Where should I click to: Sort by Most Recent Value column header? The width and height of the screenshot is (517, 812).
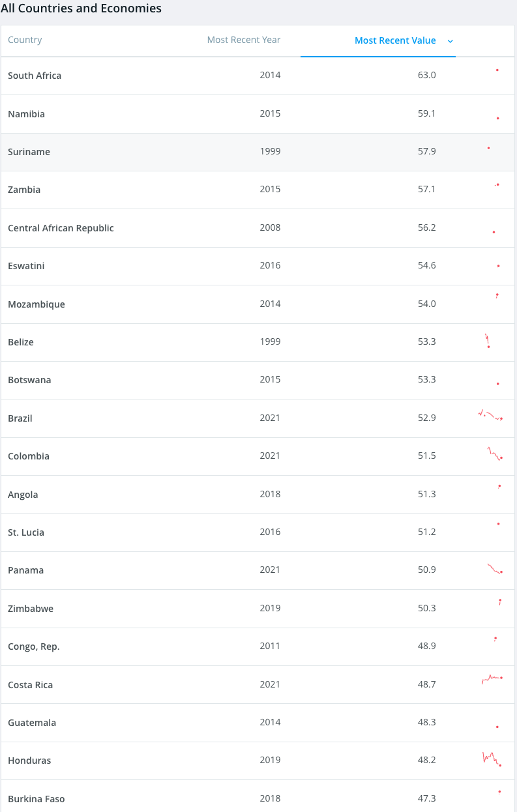click(x=395, y=40)
